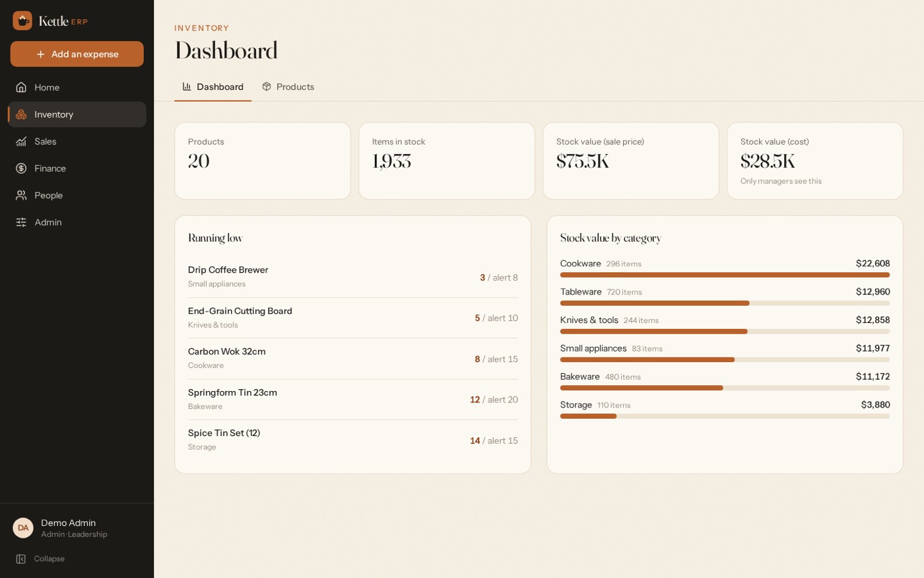Click the Running low heading
The height and width of the screenshot is (578, 924).
pyautogui.click(x=215, y=238)
